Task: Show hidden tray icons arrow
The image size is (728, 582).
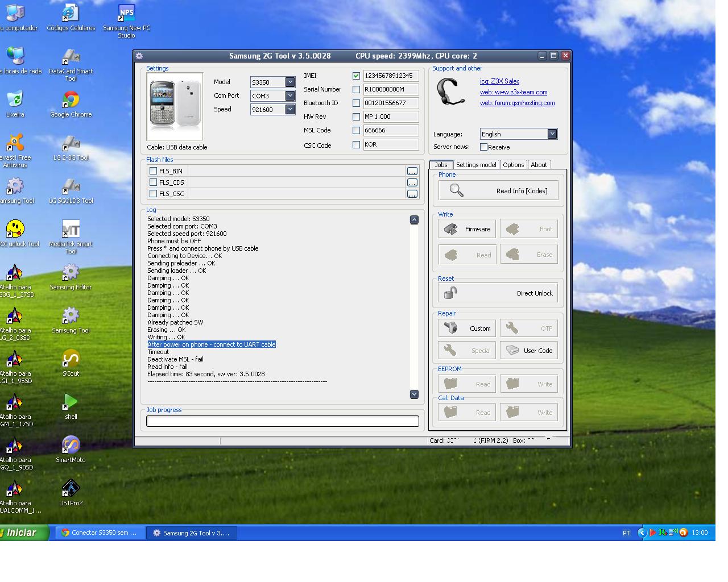Action: pyautogui.click(x=642, y=533)
